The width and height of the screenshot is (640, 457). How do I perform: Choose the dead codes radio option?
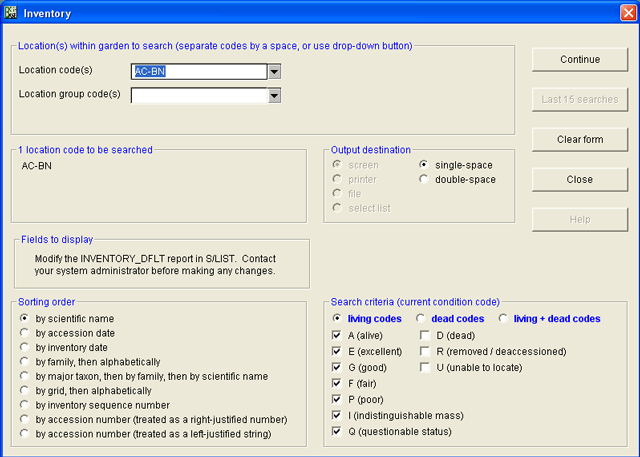coord(421,318)
